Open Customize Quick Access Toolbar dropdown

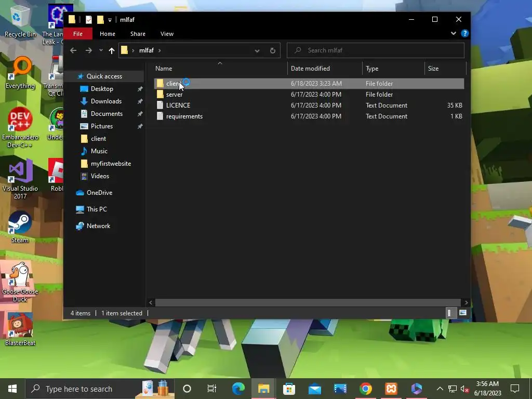pyautogui.click(x=110, y=20)
